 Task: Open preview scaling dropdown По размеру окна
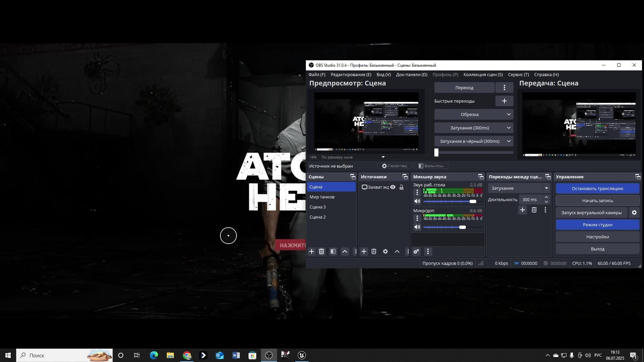[353, 157]
